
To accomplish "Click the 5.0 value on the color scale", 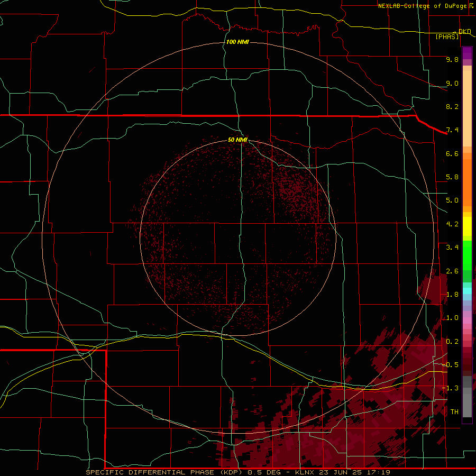I will click(452, 200).
